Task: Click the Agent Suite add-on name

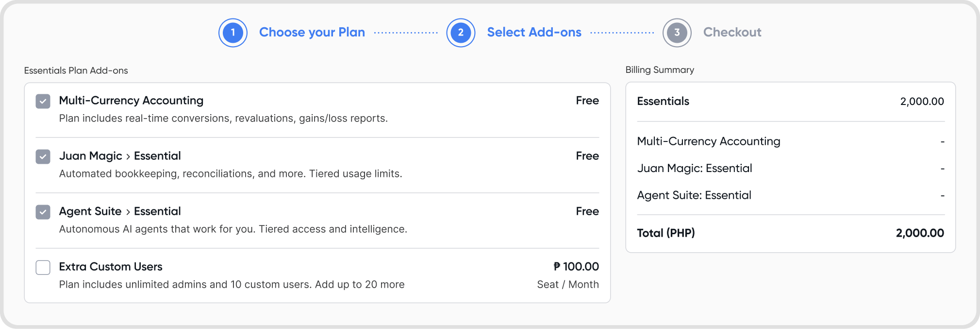Action: [90, 211]
